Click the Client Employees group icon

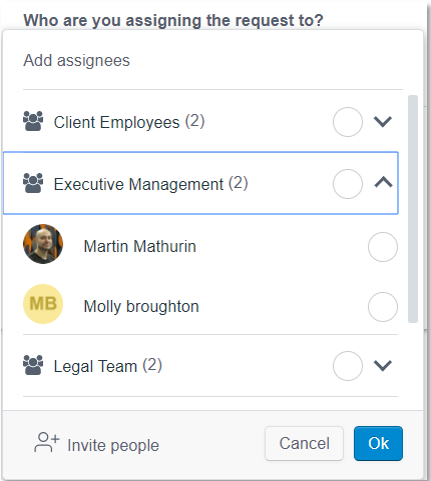tap(33, 121)
